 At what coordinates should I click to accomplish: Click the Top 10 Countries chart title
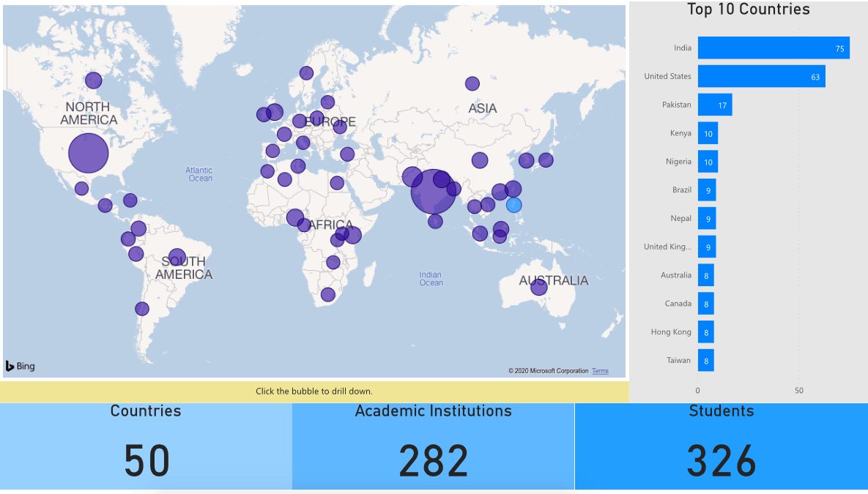[x=748, y=10]
